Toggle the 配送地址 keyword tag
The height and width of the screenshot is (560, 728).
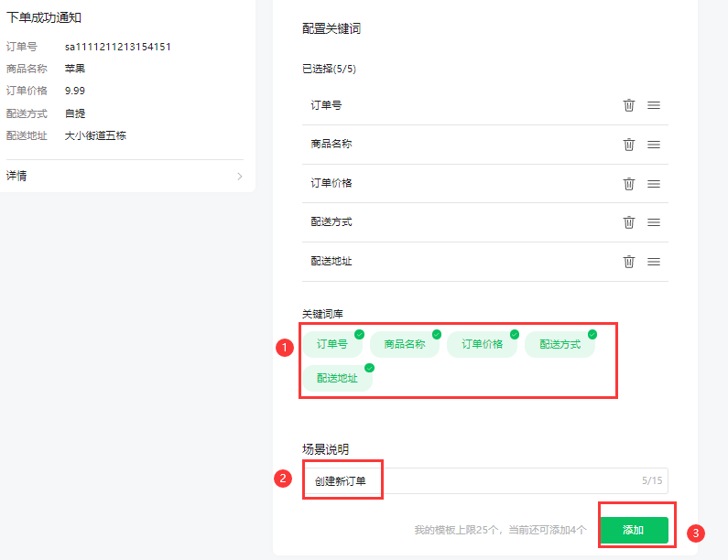(337, 378)
